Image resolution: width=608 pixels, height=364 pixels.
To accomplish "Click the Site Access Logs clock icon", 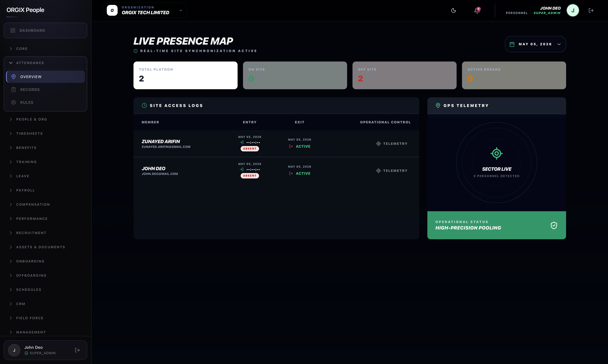I will click(x=144, y=105).
